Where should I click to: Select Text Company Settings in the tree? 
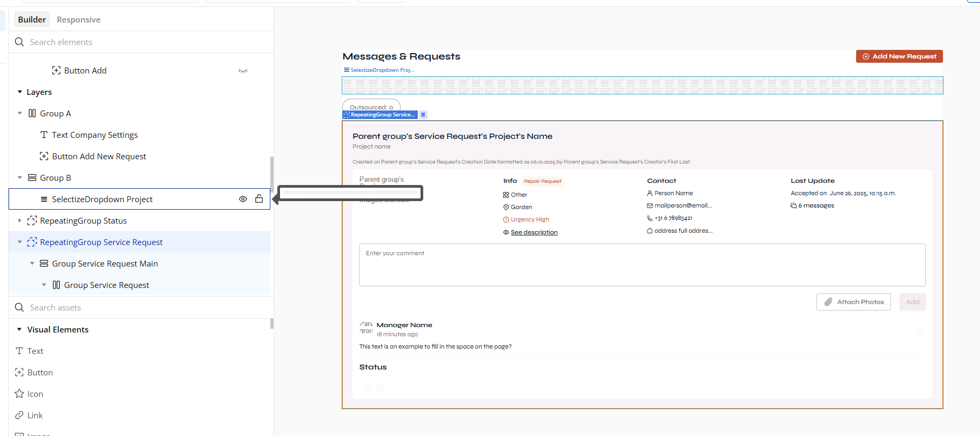click(x=94, y=135)
